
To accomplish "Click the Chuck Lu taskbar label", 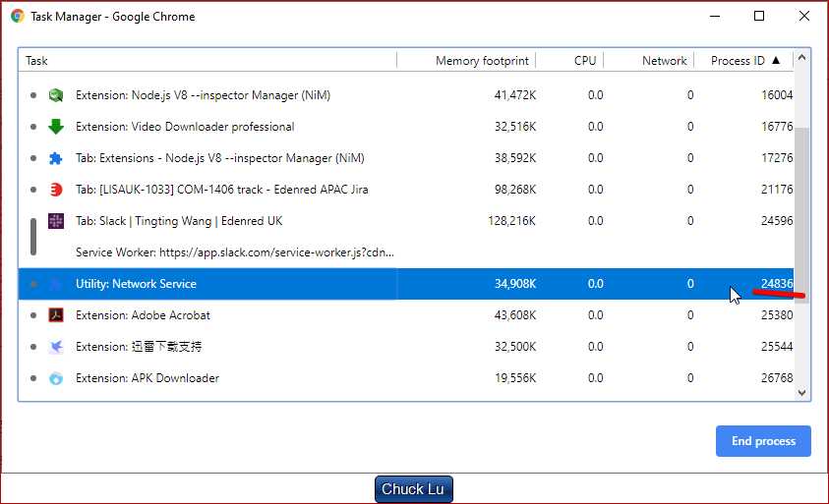I will pyautogui.click(x=413, y=489).
